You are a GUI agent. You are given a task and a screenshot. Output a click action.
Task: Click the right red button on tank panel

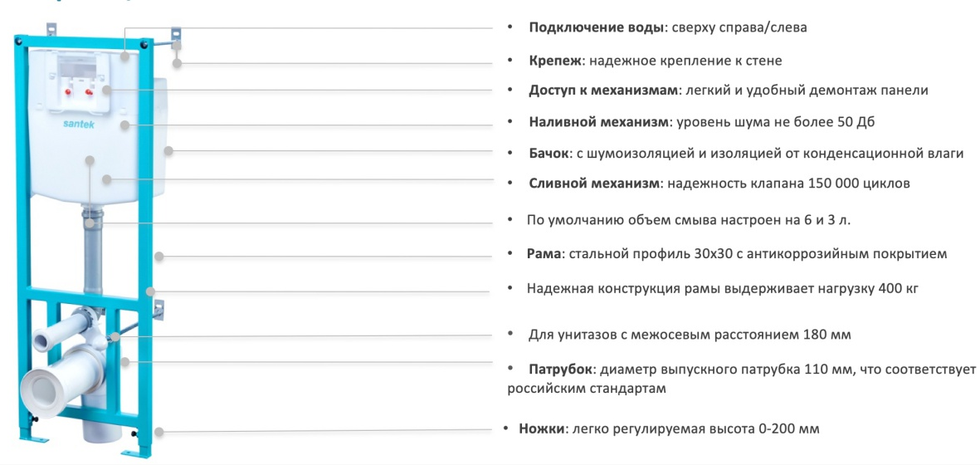(x=89, y=92)
